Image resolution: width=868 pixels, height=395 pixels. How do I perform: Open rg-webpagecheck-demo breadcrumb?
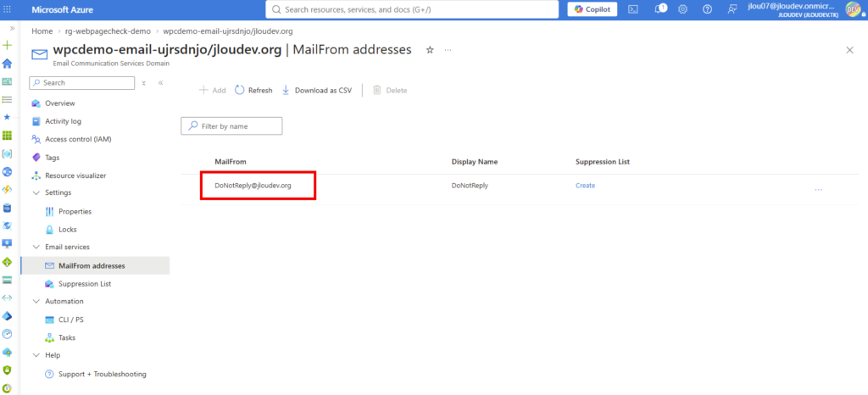(108, 31)
